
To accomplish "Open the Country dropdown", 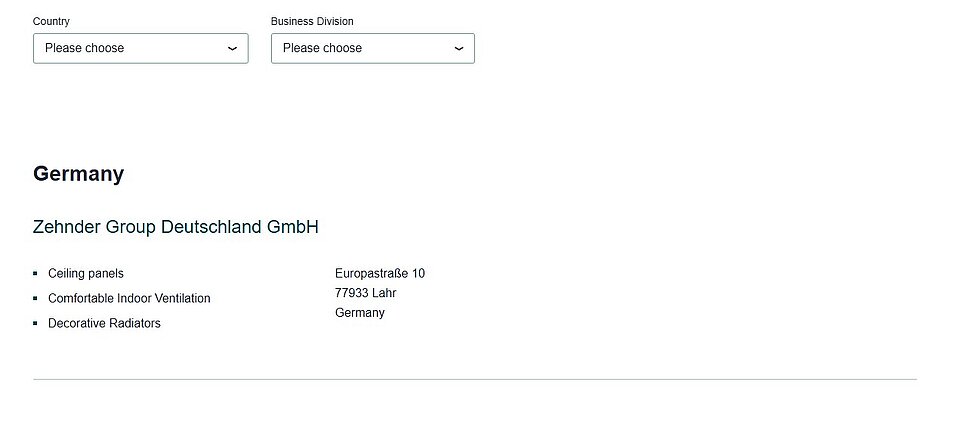I will (140, 48).
